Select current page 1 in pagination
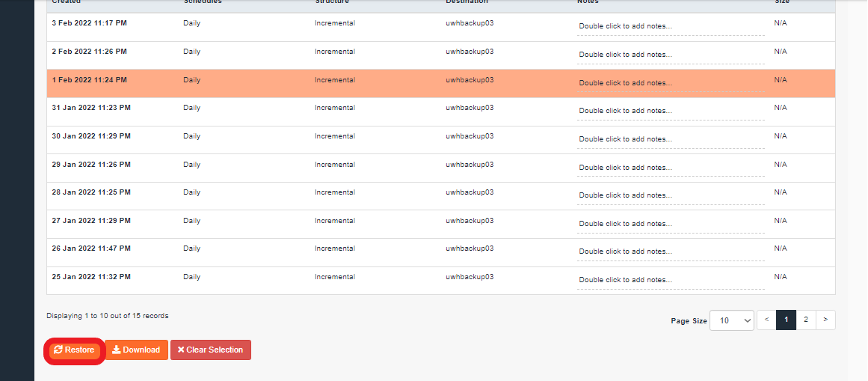The width and height of the screenshot is (868, 381). [x=786, y=320]
